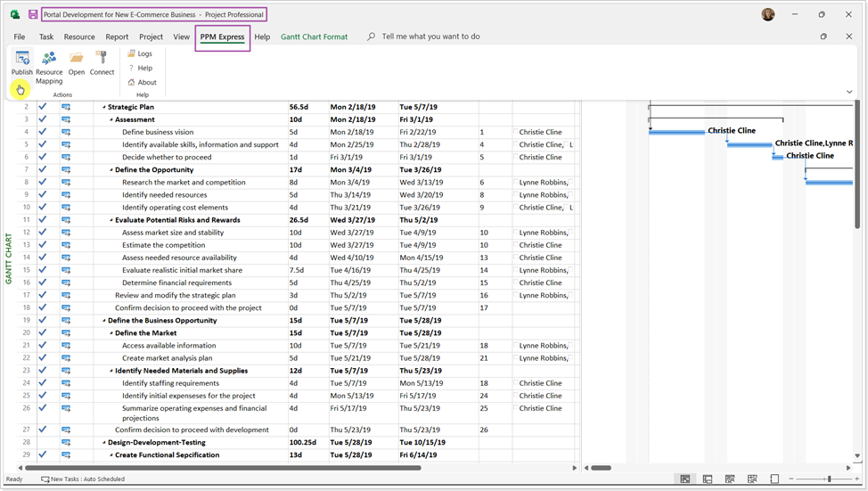Collapse the ribbon with the chevron arrow
The image size is (868, 491).
pyautogui.click(x=849, y=92)
